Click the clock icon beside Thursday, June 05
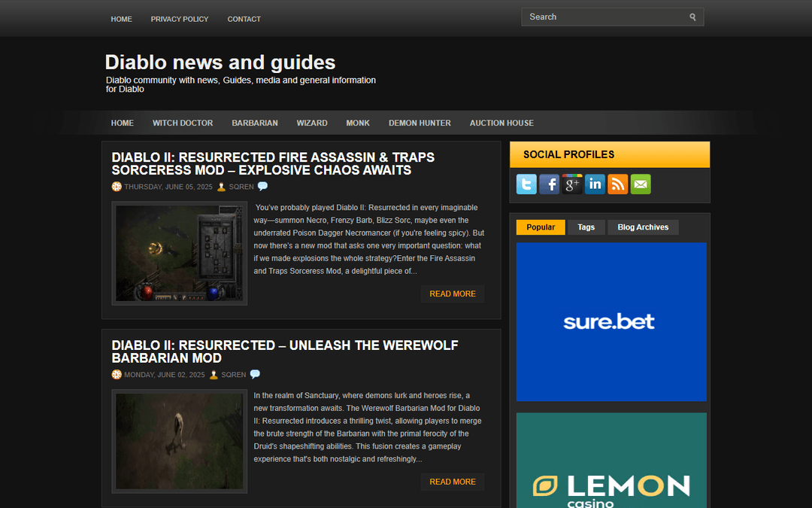812x508 pixels. (117, 187)
